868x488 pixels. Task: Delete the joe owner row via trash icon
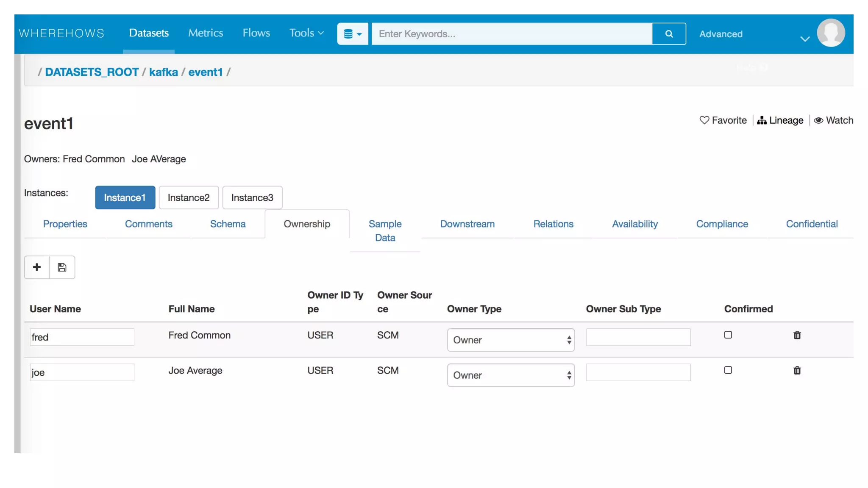coord(797,371)
